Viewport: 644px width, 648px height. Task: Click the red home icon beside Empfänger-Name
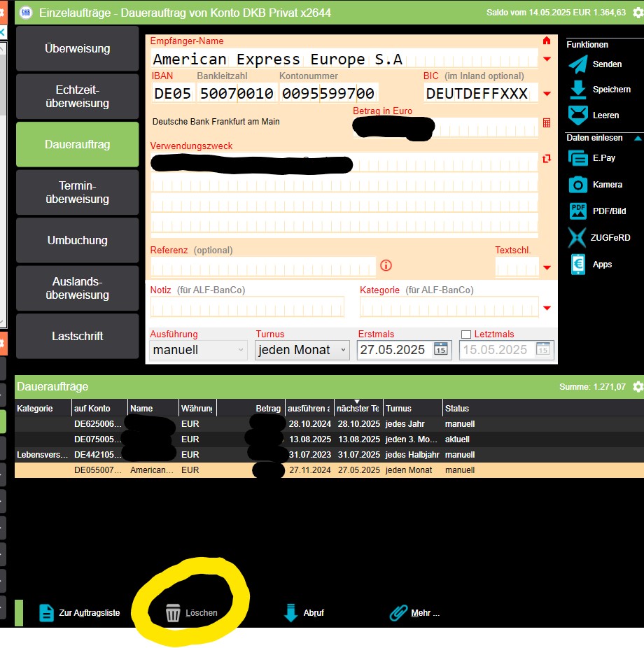[x=547, y=41]
